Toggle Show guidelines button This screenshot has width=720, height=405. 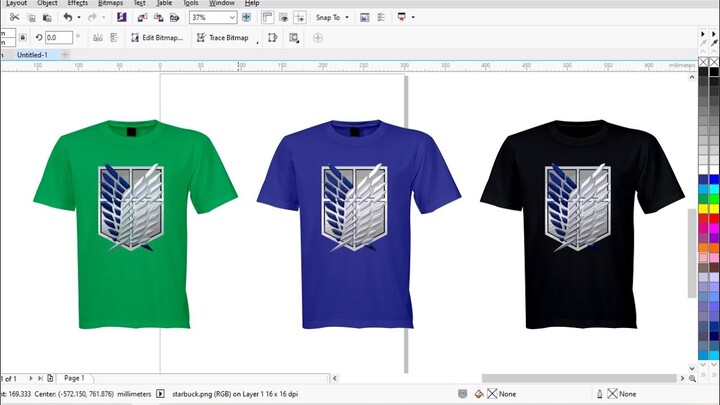pyautogui.click(x=300, y=17)
